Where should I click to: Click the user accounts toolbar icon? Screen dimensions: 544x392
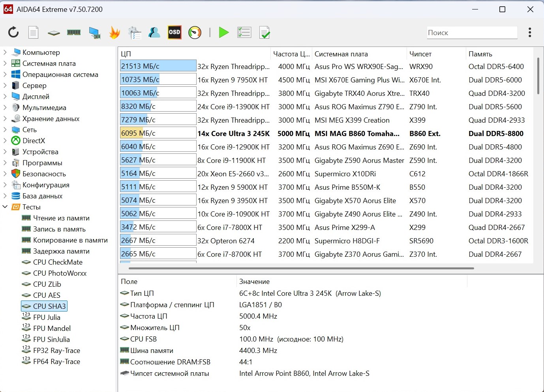pyautogui.click(x=154, y=32)
